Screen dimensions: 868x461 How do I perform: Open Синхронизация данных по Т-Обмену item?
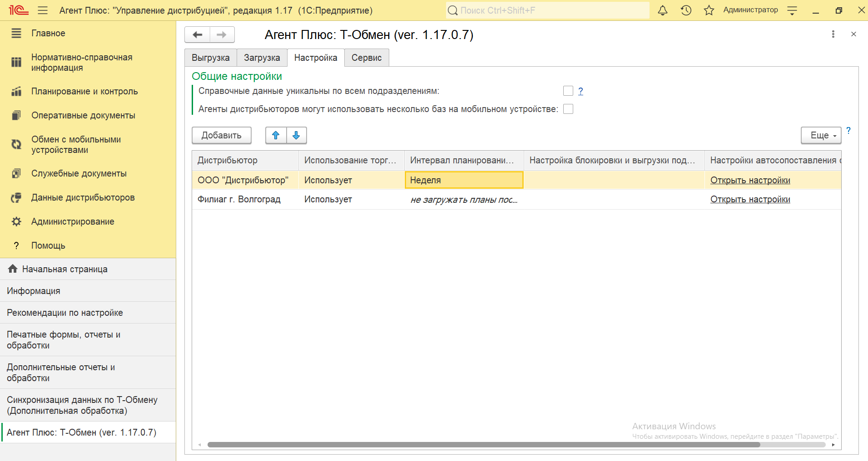(x=88, y=405)
